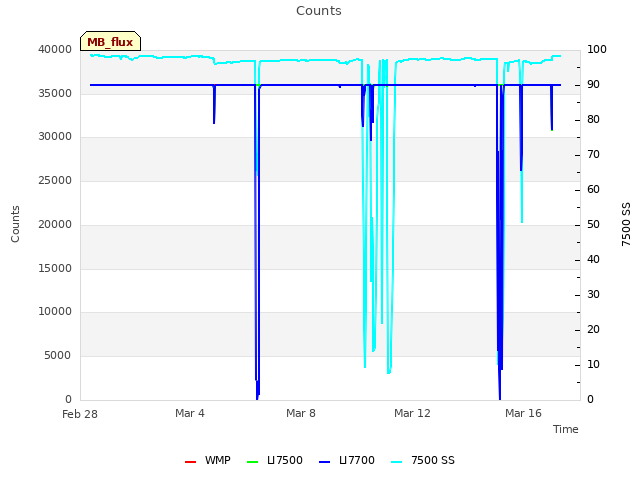Click the Mar 16 date tick label
The image size is (640, 480).
click(523, 413)
